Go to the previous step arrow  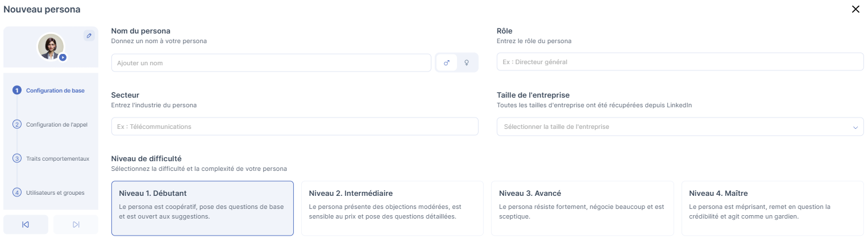[x=25, y=225]
